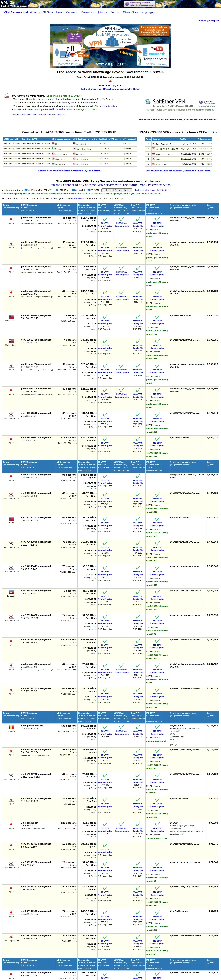Open the Languages menu item
Viewport: 221px width, 980px height.
point(147,12)
